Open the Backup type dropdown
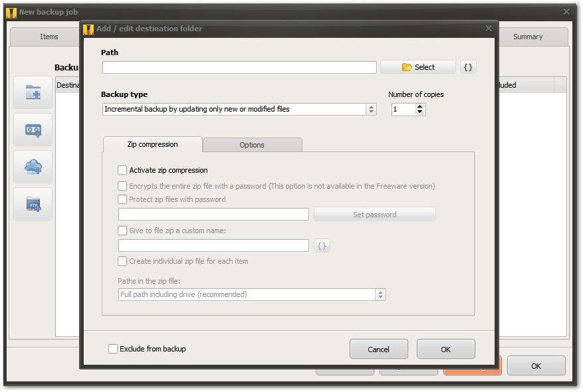583x392 pixels. pyautogui.click(x=239, y=109)
